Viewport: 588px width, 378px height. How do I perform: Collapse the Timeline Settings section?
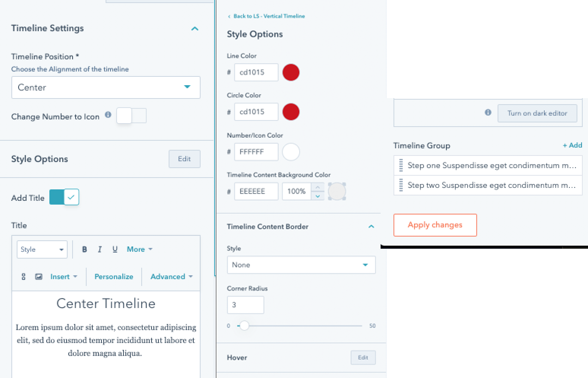click(x=195, y=29)
